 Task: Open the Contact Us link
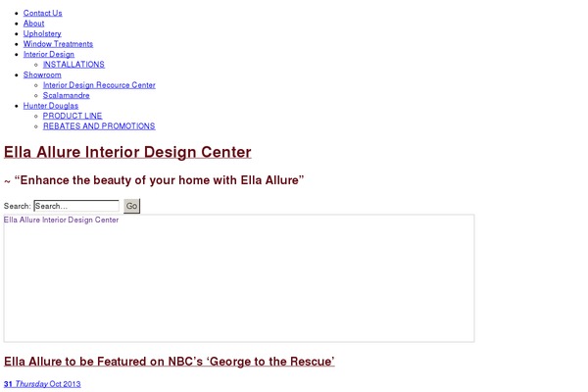tap(43, 13)
